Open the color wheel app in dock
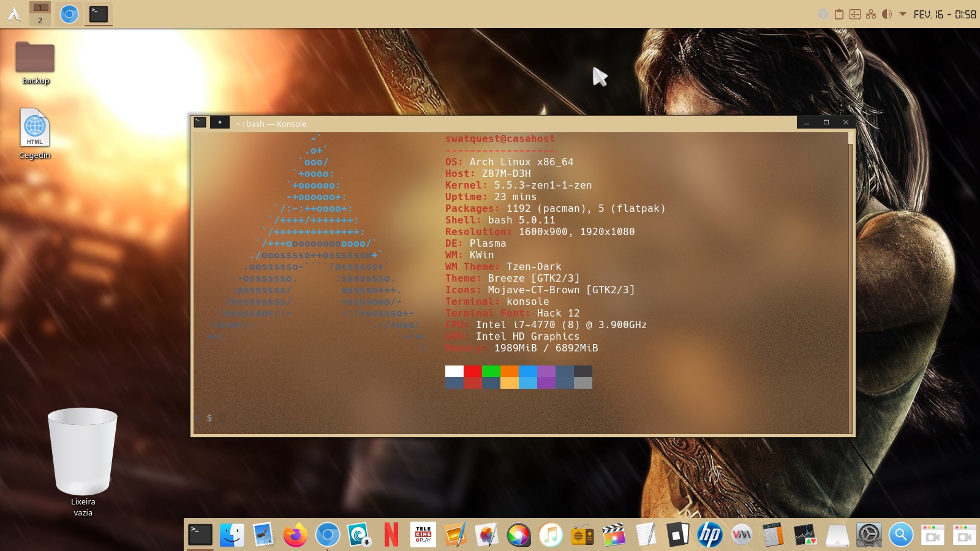Screen dimensions: 980x551 (x=519, y=535)
